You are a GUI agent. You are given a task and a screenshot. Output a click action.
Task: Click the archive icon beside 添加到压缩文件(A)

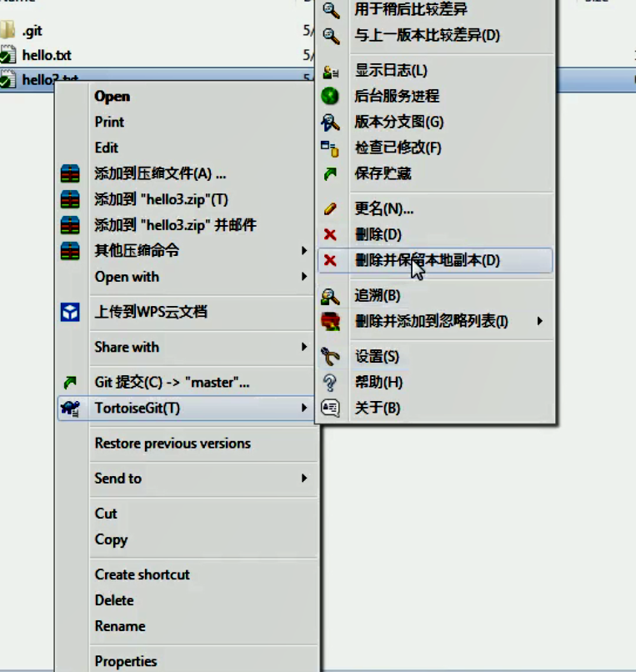pyautogui.click(x=70, y=173)
